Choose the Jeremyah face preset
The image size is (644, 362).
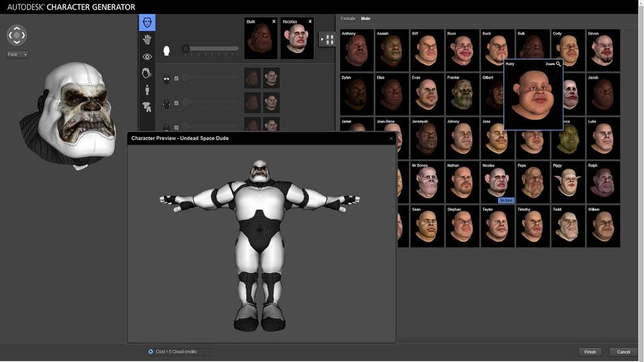coord(427,138)
